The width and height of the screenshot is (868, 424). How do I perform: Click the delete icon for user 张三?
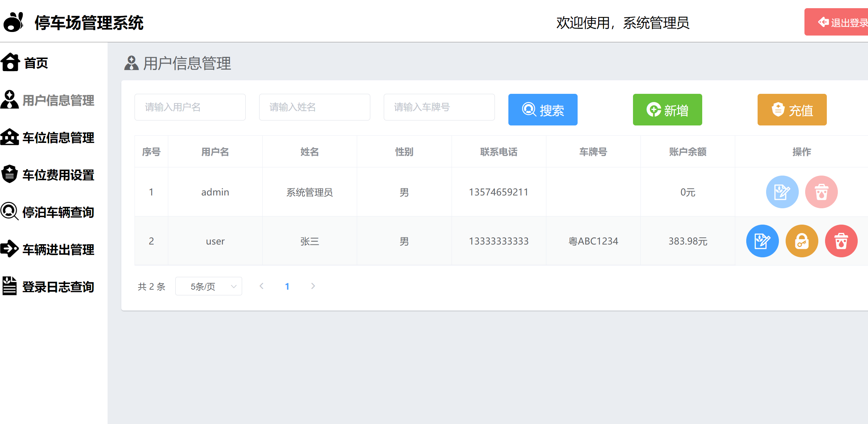(x=841, y=241)
